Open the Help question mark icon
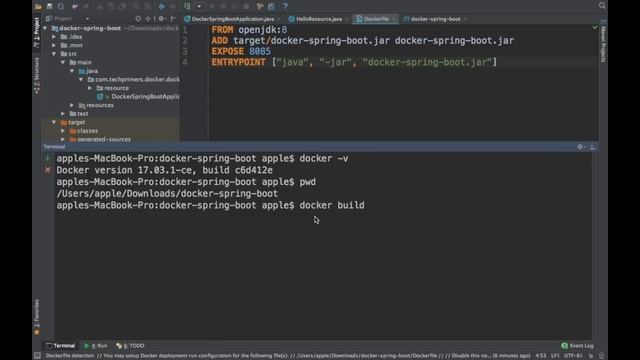 (x=285, y=6)
